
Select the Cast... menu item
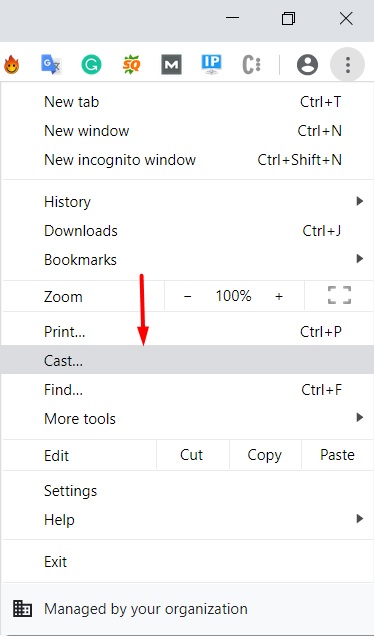(x=188, y=360)
